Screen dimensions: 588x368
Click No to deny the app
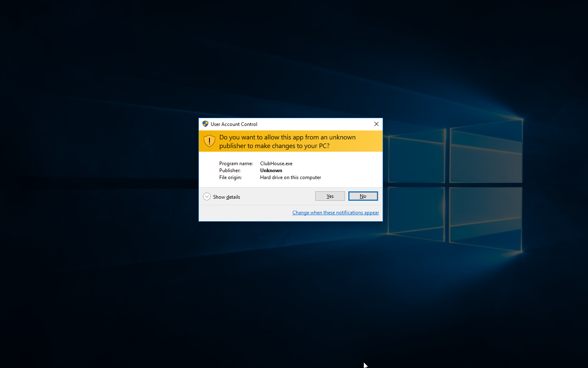363,196
